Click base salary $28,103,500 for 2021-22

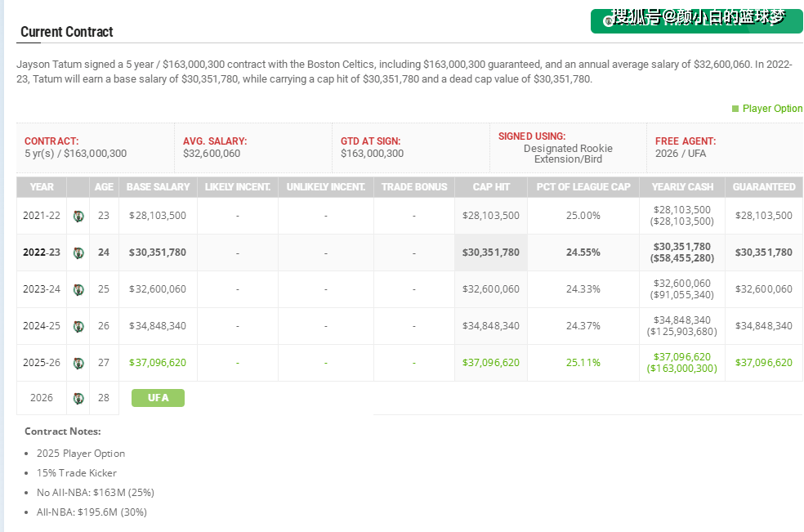(x=158, y=216)
